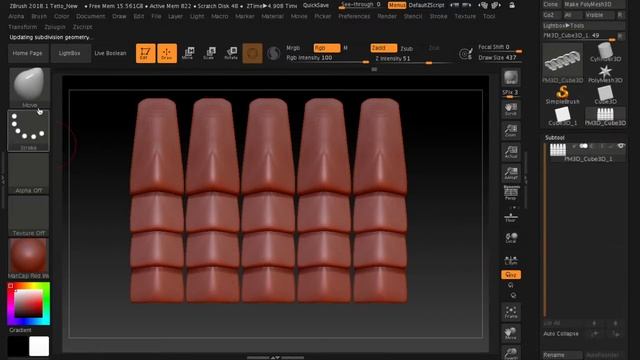
Task: Open the Preferences menu
Action: point(354,16)
